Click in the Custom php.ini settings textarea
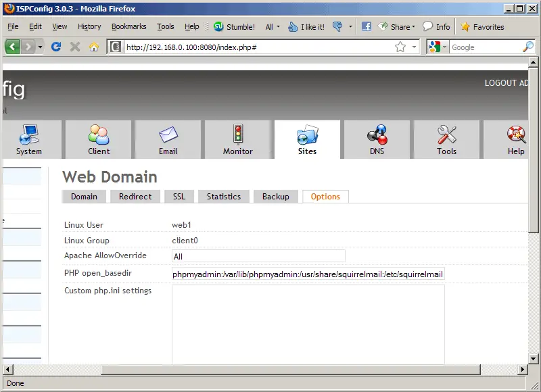Image resolution: width=541 pixels, height=392 pixels. [308, 324]
